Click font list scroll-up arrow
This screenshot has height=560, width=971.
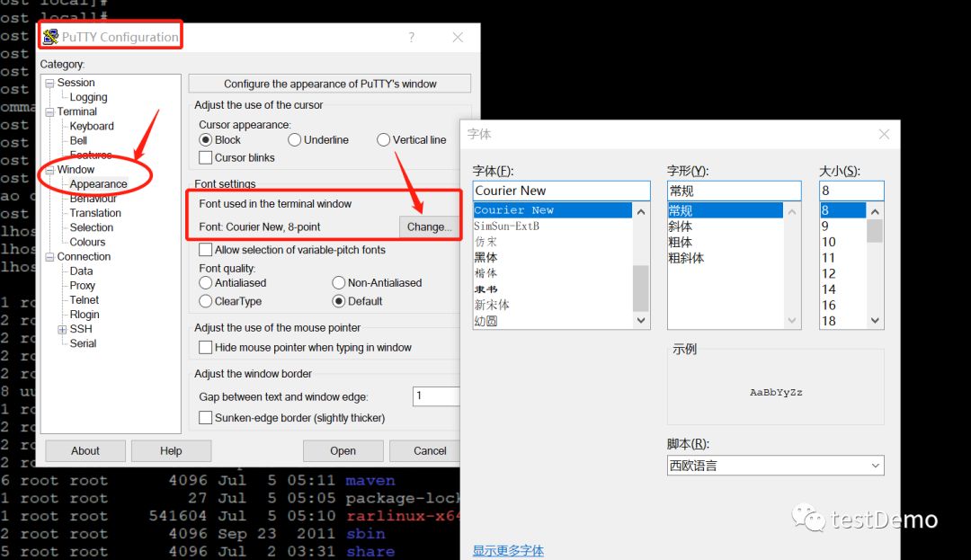641,211
